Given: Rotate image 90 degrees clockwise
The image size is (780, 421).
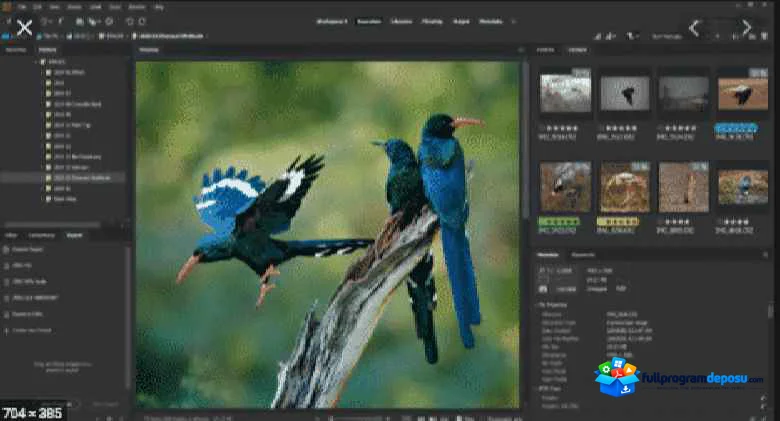Looking at the screenshot, I should pyautogui.click(x=142, y=21).
